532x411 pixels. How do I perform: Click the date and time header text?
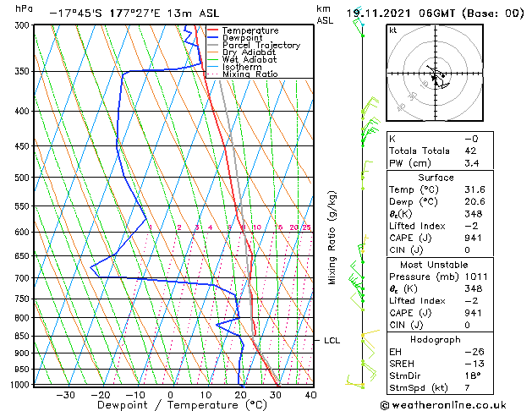point(436,14)
